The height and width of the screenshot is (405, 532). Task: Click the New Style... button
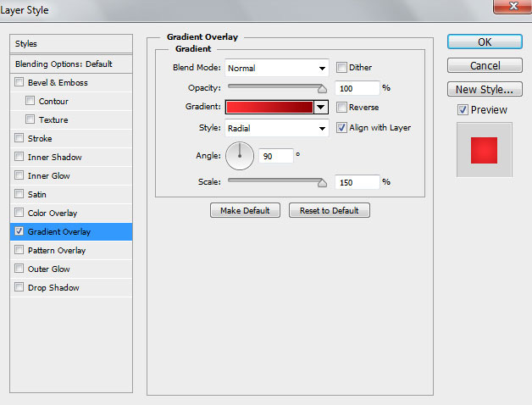click(485, 89)
